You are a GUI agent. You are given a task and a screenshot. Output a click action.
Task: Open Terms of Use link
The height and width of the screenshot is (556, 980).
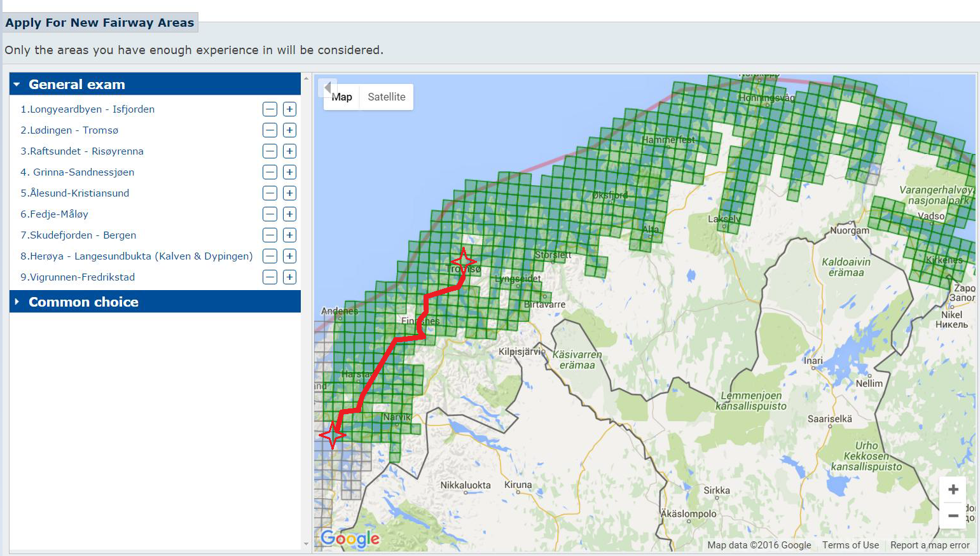850,545
